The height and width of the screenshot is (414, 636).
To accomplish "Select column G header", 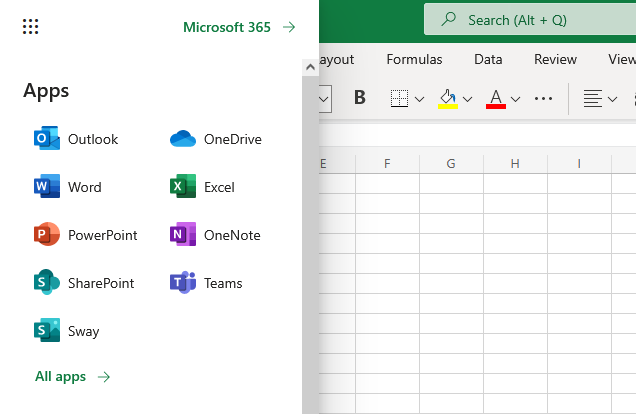I will [451, 164].
